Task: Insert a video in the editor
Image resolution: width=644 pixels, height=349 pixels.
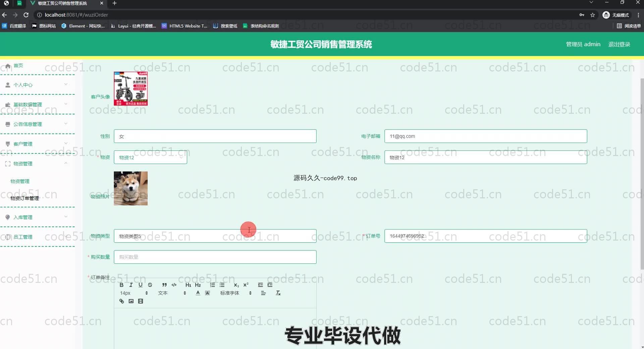Action: coord(141,301)
